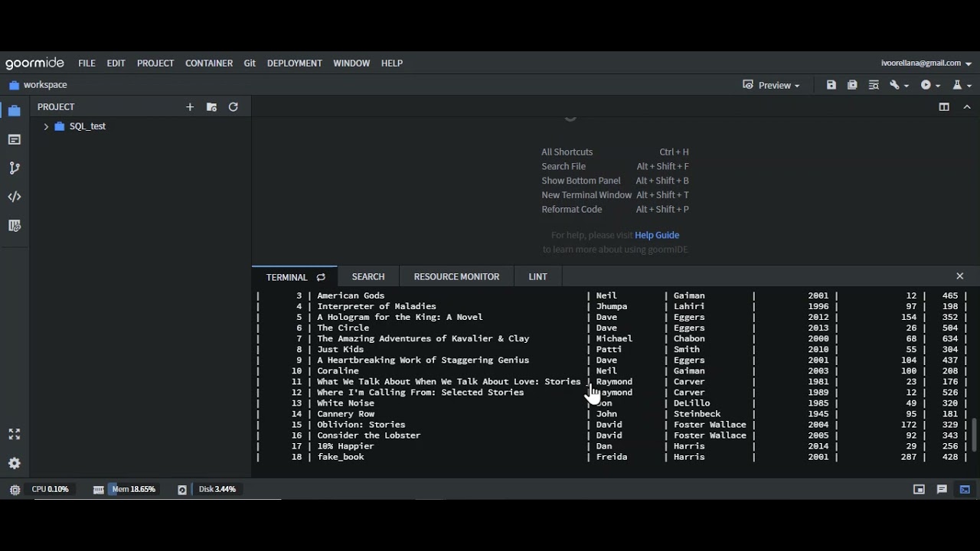Viewport: 980px width, 551px height.
Task: Click the goormide logo
Action: (34, 64)
